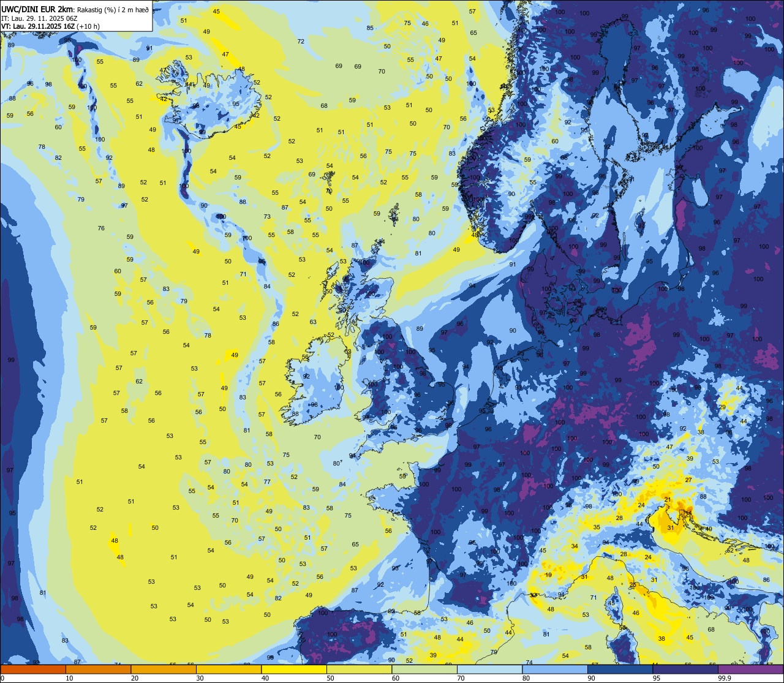
Task: Select the '(+10 h)' forecast offset text
Action: coord(88,26)
